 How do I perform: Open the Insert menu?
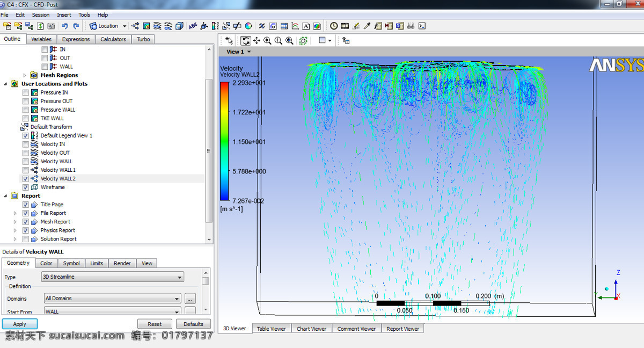click(64, 15)
